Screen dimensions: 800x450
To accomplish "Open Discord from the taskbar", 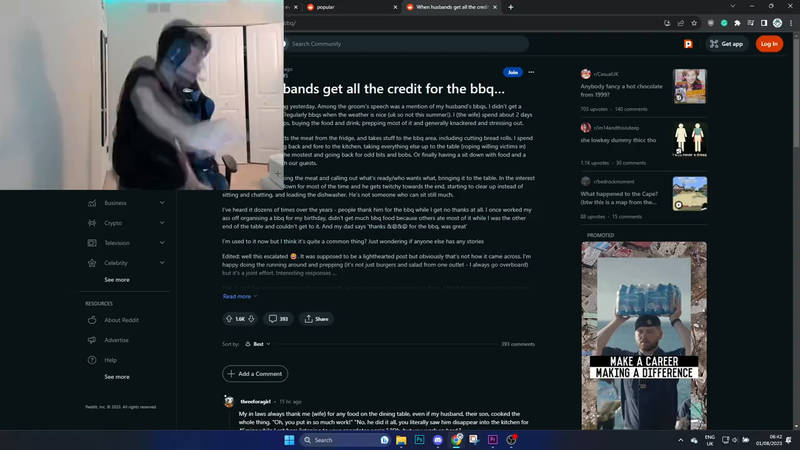I will [x=438, y=440].
